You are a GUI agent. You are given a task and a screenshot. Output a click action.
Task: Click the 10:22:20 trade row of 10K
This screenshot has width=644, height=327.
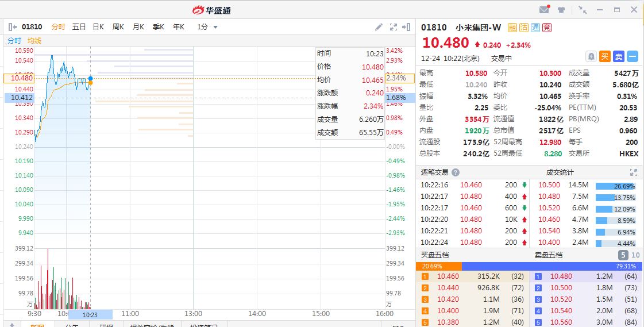tap(473, 220)
